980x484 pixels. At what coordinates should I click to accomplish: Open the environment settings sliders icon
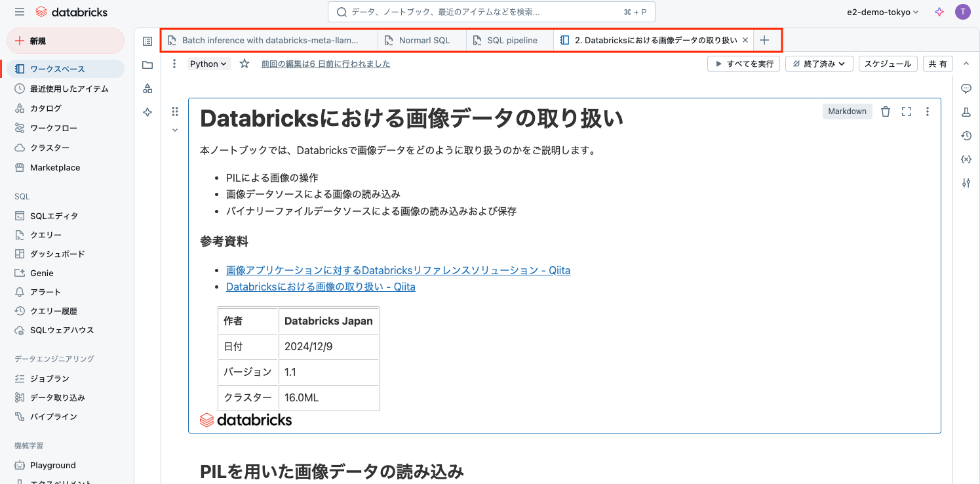pos(966,183)
